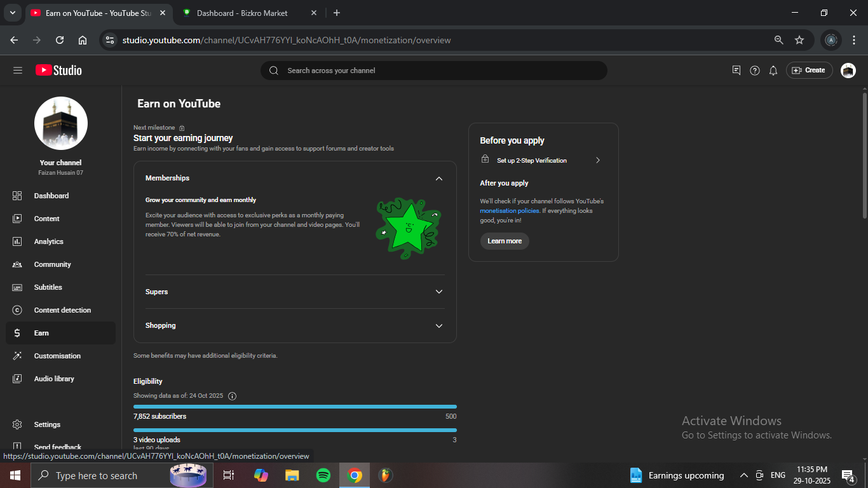Open the notifications bell
This screenshot has height=488, width=868.
(x=773, y=71)
